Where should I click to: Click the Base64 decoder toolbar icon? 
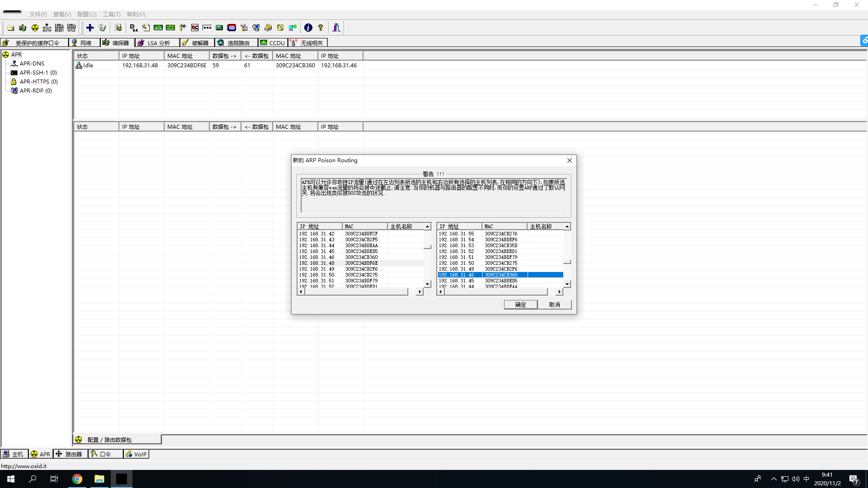click(133, 28)
